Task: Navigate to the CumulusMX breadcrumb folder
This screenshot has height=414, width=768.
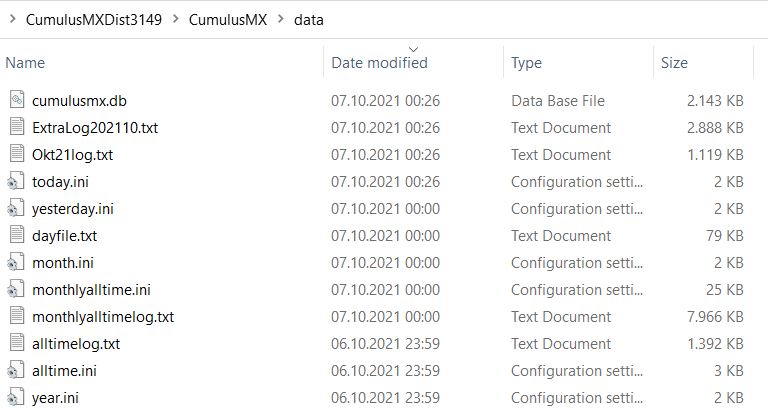Action: coord(227,19)
